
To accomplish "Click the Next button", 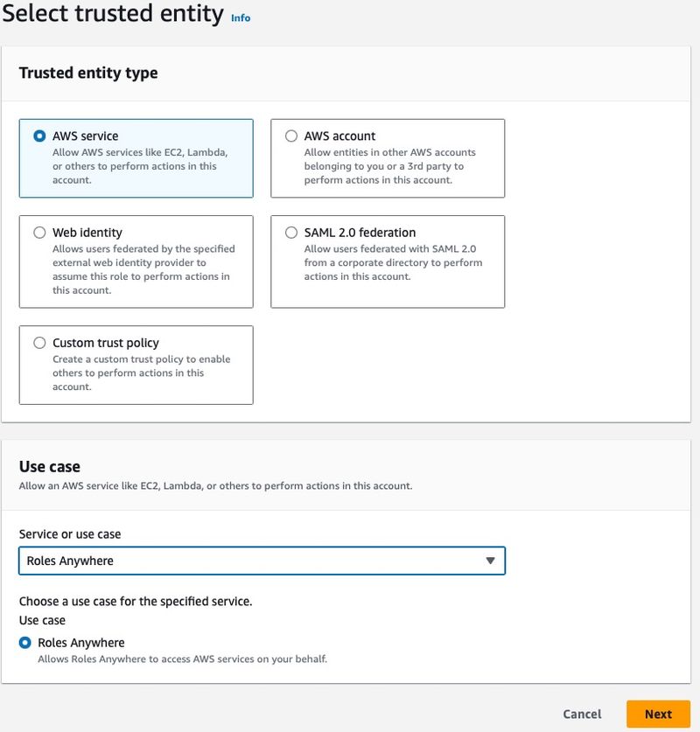I will 658,714.
